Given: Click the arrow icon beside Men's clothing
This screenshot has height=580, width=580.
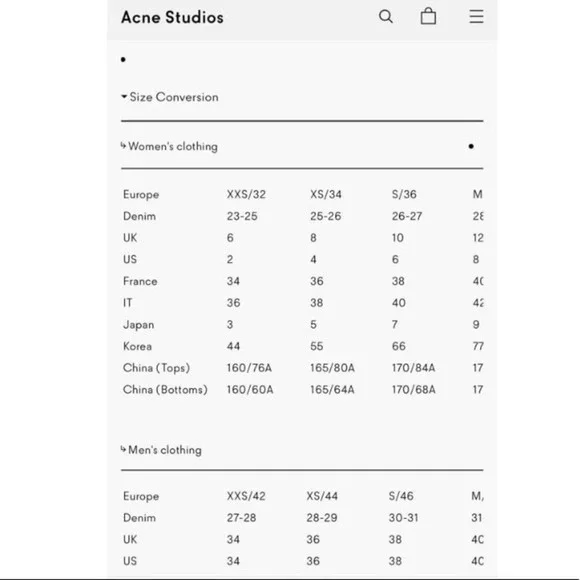Looking at the screenshot, I should tap(124, 449).
